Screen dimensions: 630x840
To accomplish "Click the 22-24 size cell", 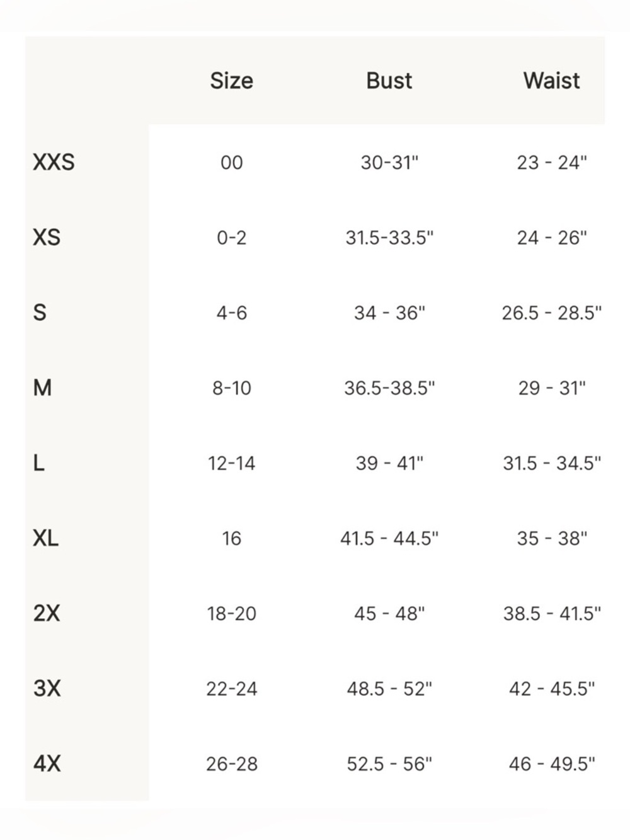I will [231, 689].
